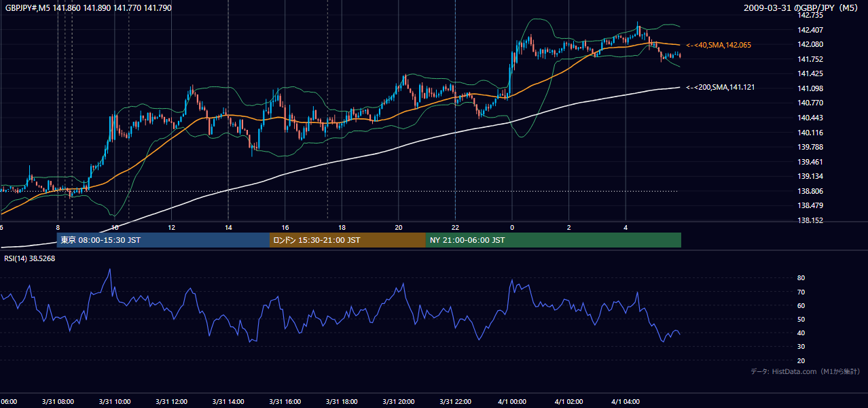Click RSI scale value 20
868x408 pixels.
click(801, 360)
